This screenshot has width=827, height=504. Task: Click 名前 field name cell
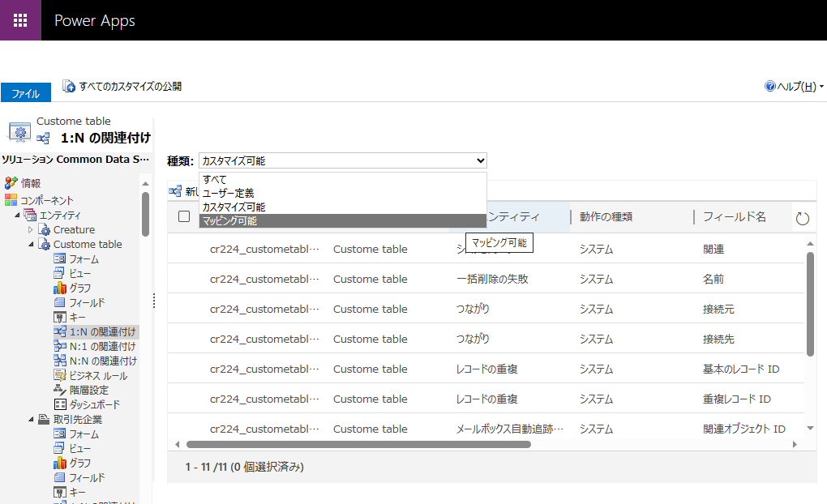pyautogui.click(x=713, y=279)
